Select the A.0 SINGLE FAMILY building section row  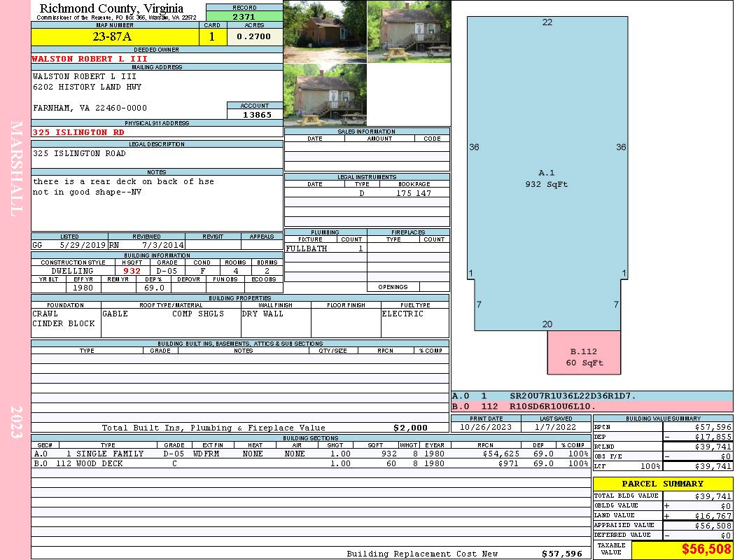tap(310, 454)
